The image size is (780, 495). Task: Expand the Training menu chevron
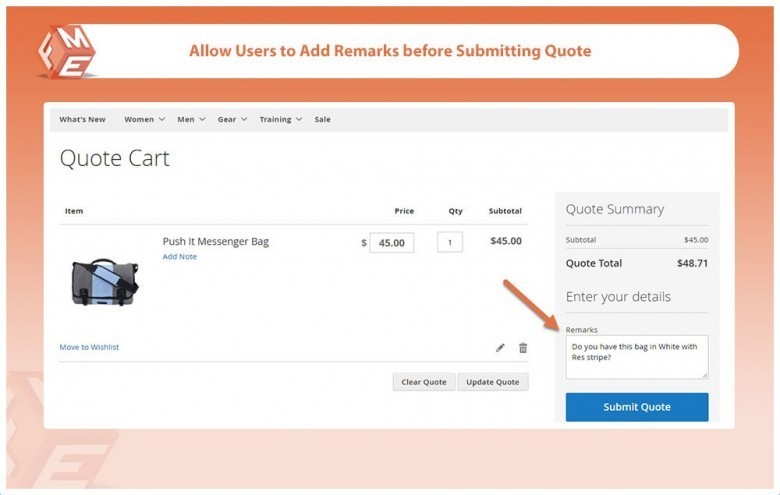[x=299, y=120]
